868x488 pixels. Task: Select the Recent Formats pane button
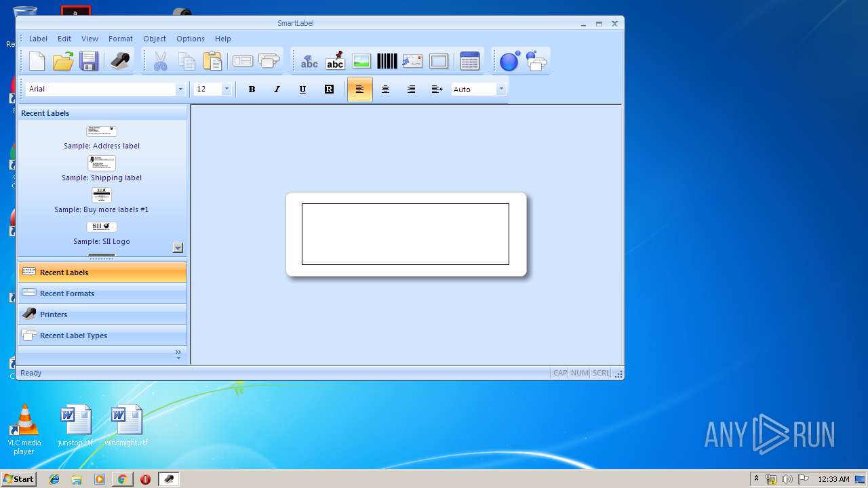coord(102,293)
